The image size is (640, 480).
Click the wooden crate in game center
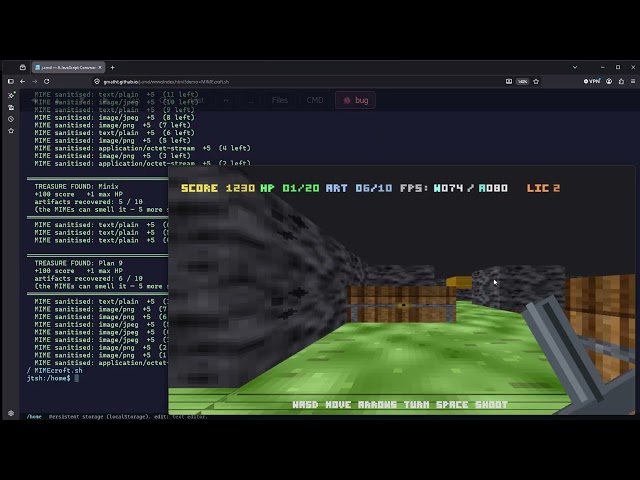pyautogui.click(x=402, y=304)
